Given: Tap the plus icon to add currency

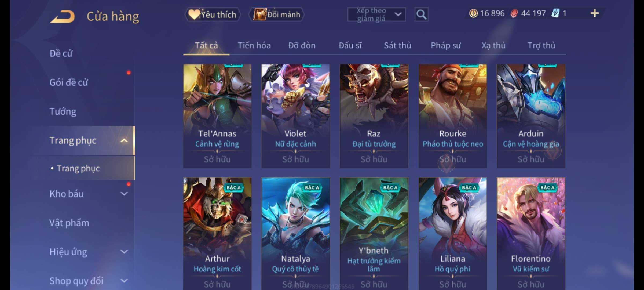Looking at the screenshot, I should pyautogui.click(x=595, y=13).
